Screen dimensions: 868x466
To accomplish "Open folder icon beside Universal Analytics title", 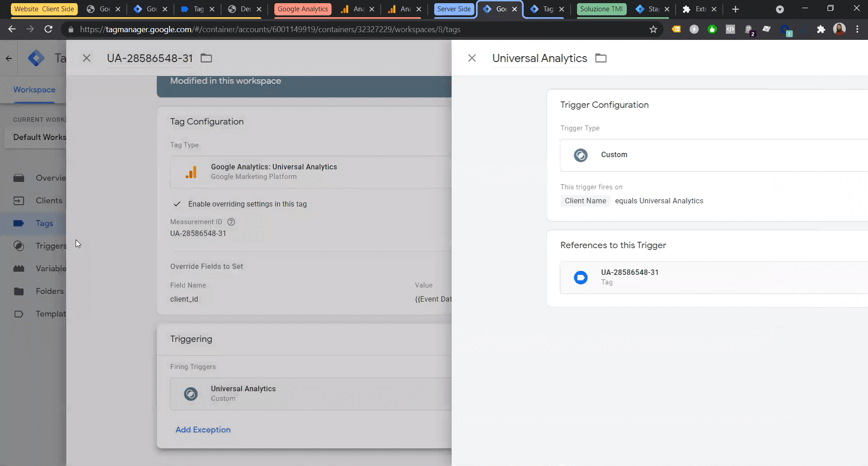I will (x=601, y=58).
